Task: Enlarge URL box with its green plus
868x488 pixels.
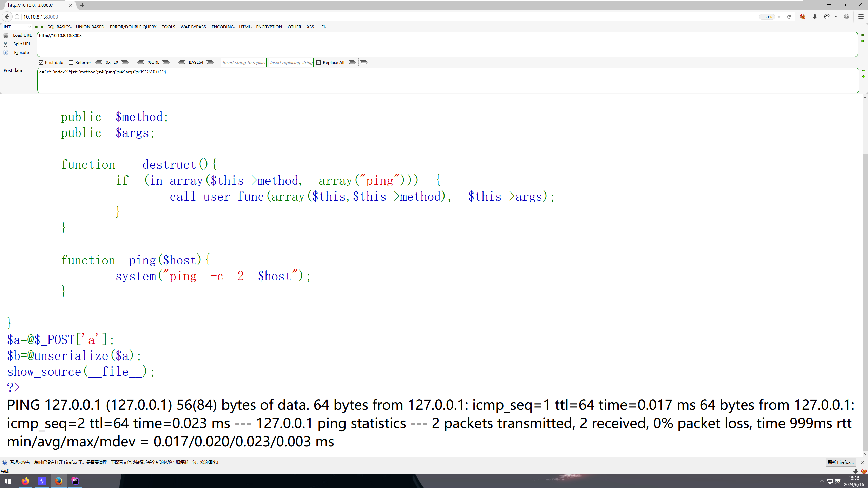Action: point(863,41)
